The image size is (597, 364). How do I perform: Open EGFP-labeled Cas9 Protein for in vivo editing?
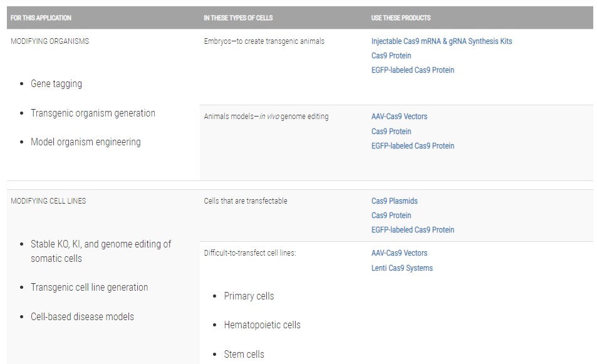[412, 146]
